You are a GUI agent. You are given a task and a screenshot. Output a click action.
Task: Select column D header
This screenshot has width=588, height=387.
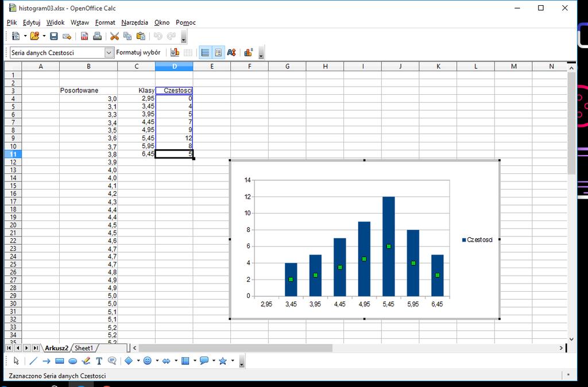pos(175,67)
